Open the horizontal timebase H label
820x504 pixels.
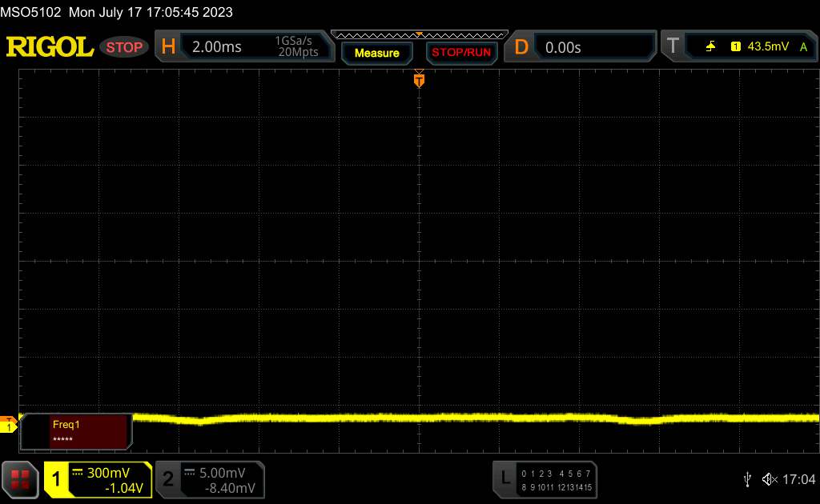168,46
